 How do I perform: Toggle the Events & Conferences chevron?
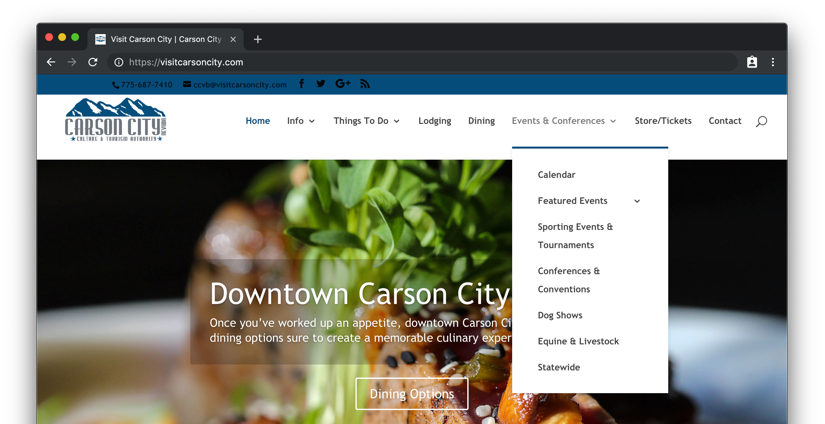pyautogui.click(x=613, y=122)
